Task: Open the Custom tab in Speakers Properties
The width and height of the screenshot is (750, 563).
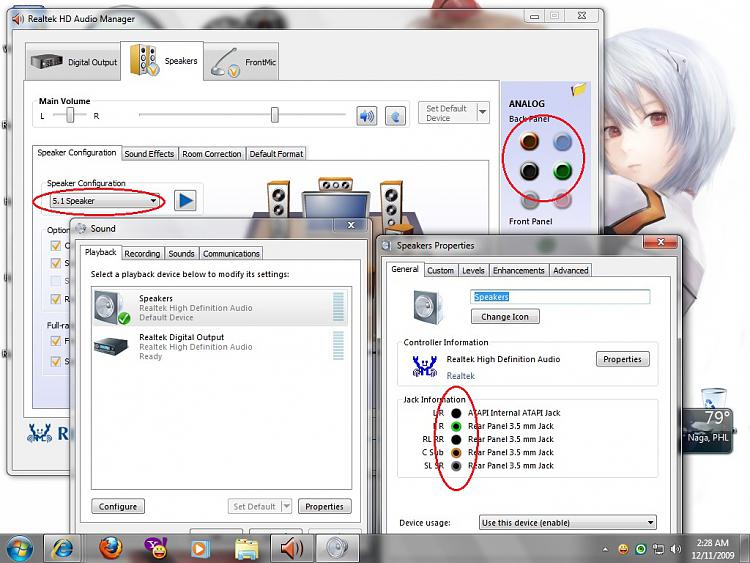Action: (x=440, y=270)
